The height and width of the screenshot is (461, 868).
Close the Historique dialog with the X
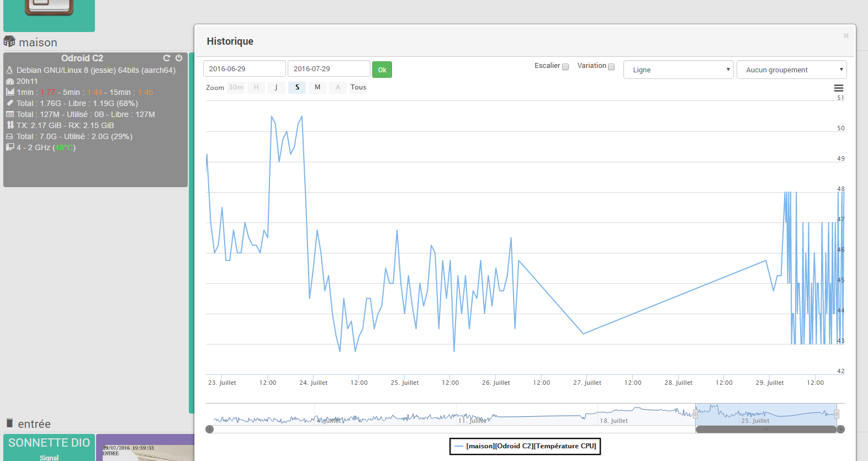[846, 35]
